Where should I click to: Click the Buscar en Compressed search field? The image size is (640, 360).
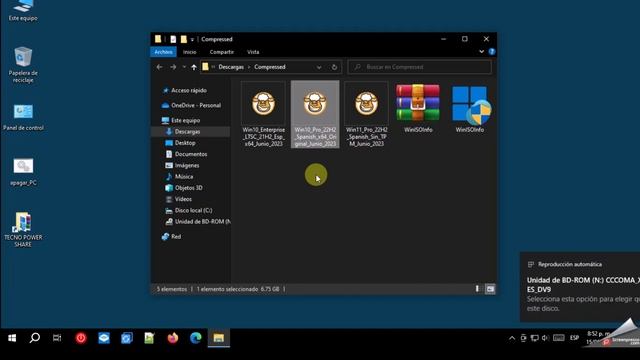[420, 67]
